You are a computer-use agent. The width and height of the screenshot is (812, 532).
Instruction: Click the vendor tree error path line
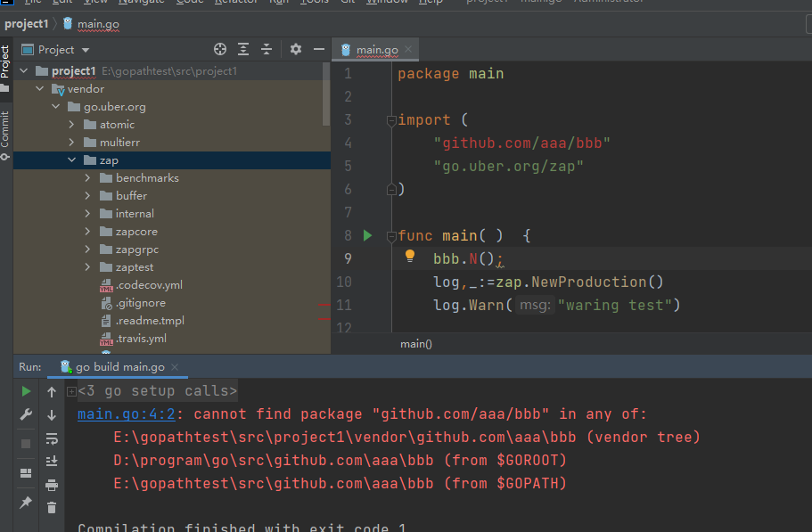pos(406,438)
